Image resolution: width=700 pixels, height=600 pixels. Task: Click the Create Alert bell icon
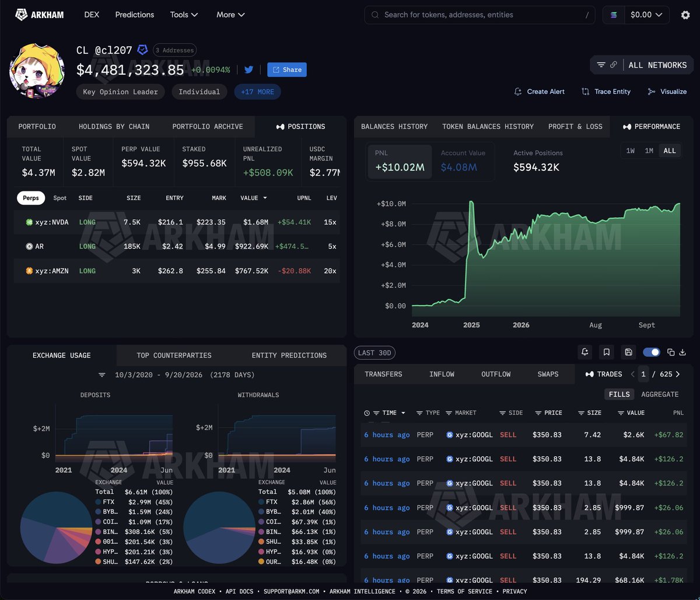coord(517,92)
